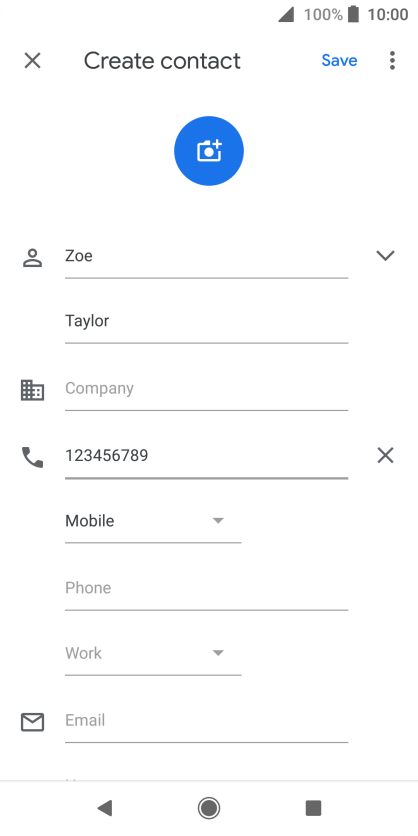
Task: Focus the Email input field
Action: [x=206, y=721]
